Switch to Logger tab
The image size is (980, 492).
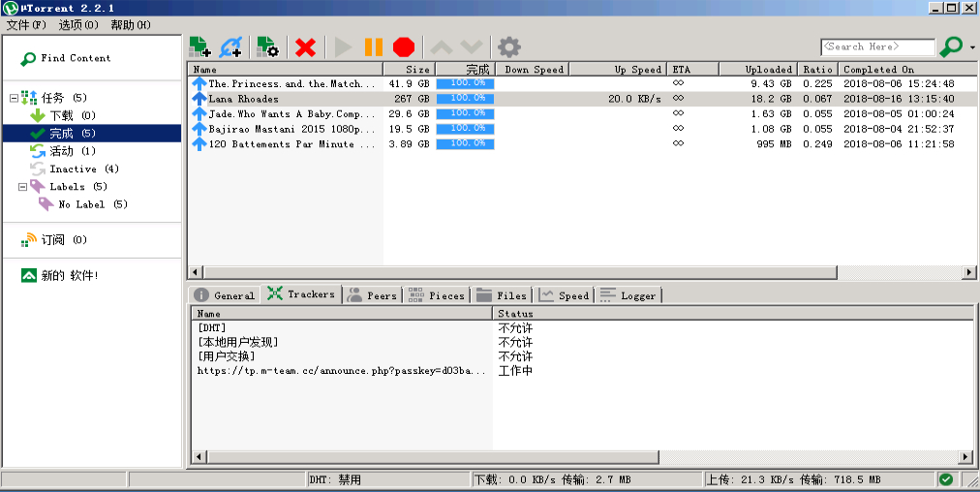(628, 295)
